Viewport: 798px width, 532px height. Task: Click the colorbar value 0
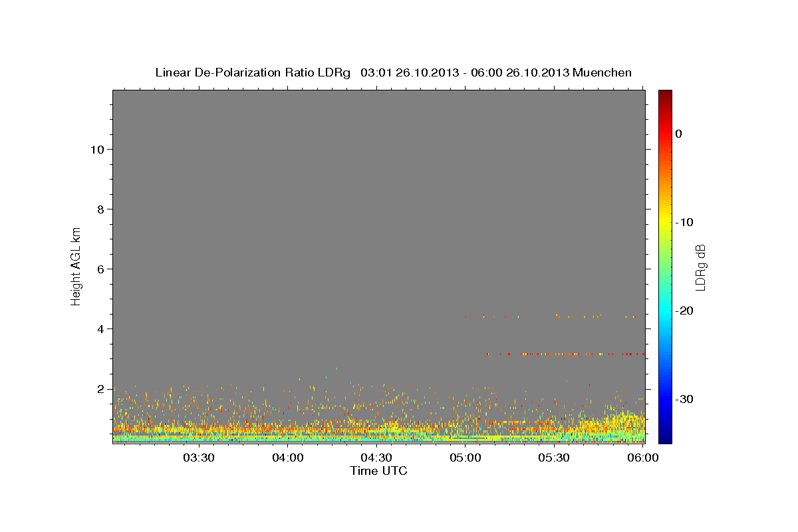679,134
